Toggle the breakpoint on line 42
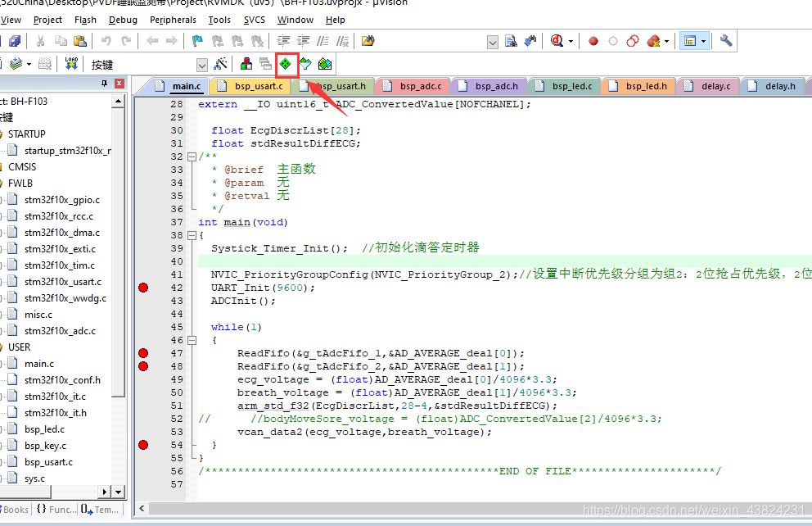The image size is (812, 526). 143,288
